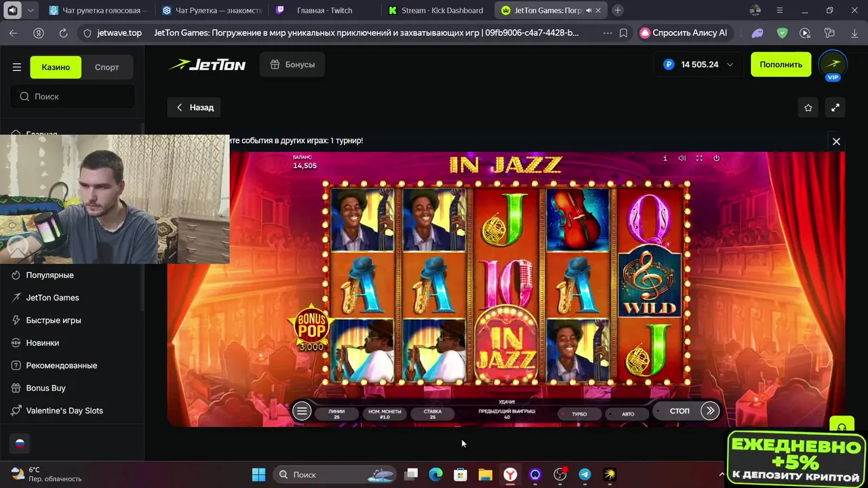Click the JetTon logo
This screenshot has height=488, width=868.
tap(208, 64)
